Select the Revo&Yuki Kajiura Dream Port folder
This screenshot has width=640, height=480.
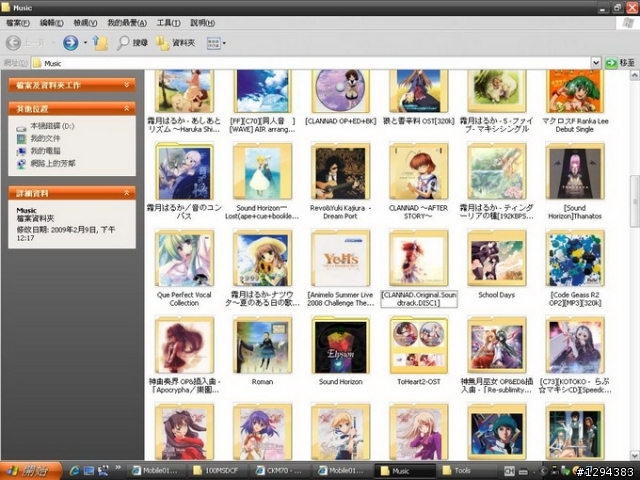[x=340, y=181]
